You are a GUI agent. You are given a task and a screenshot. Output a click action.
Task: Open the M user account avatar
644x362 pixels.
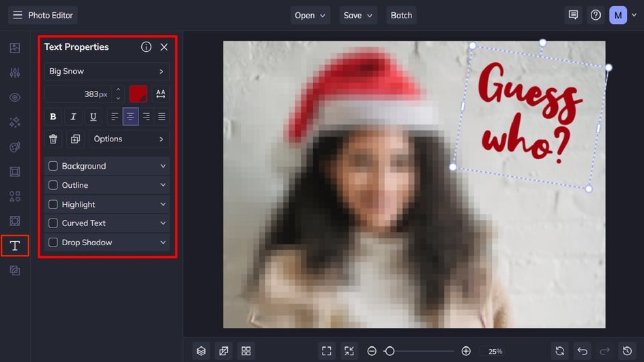tap(617, 15)
